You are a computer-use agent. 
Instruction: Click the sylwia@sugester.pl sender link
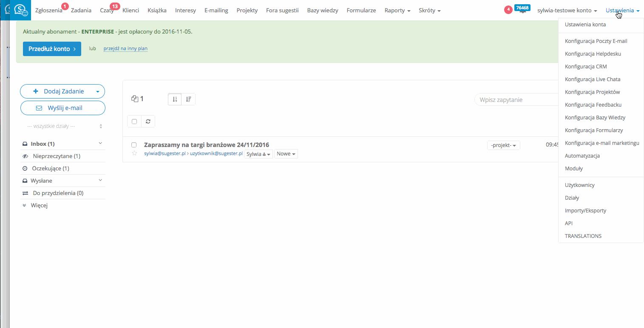[165, 154]
